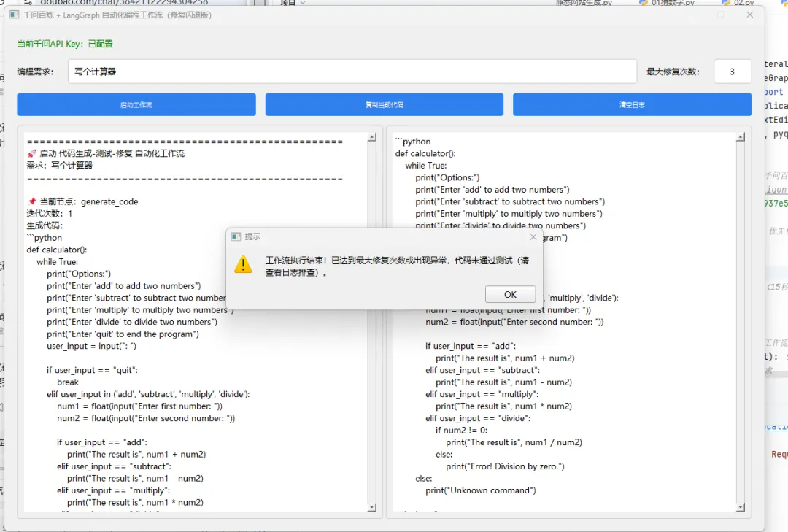The image size is (788, 532).
Task: Close the 提示 dialog with its X button
Action: (x=533, y=237)
